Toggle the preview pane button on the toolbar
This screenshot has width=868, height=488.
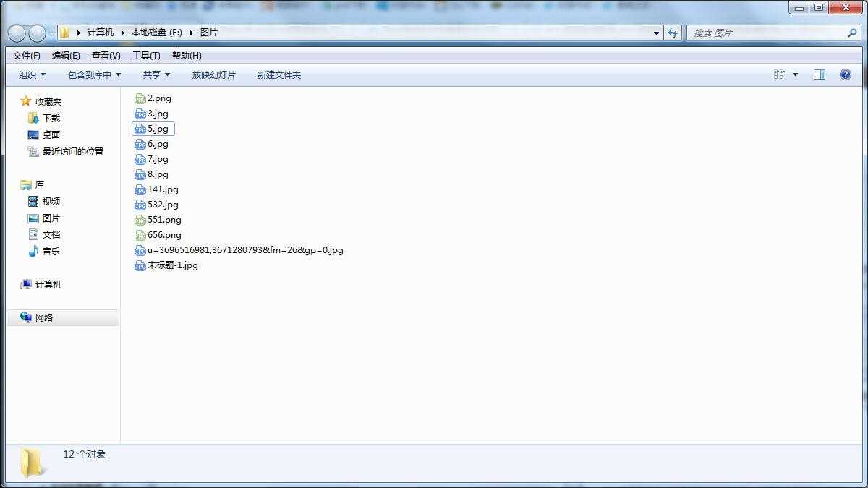click(820, 74)
